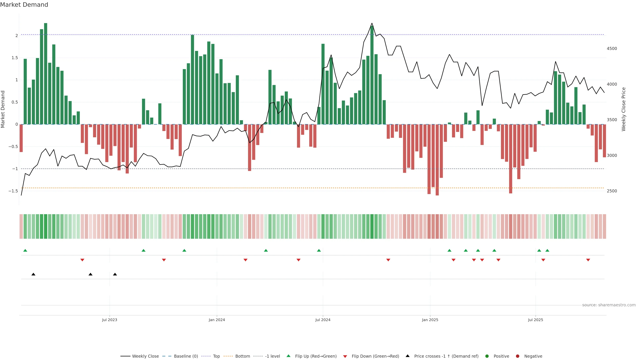Click the Jan 2025 x-axis label
The height and width of the screenshot is (362, 644).
[430, 320]
